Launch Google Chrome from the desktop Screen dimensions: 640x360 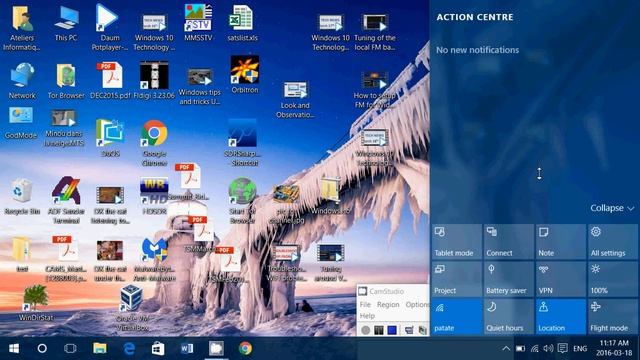(x=154, y=143)
